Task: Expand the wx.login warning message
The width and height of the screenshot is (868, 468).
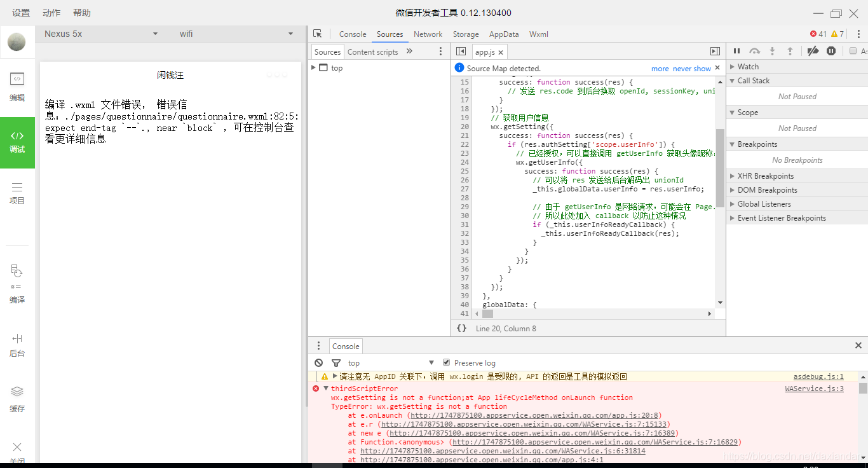Action: pyautogui.click(x=335, y=376)
